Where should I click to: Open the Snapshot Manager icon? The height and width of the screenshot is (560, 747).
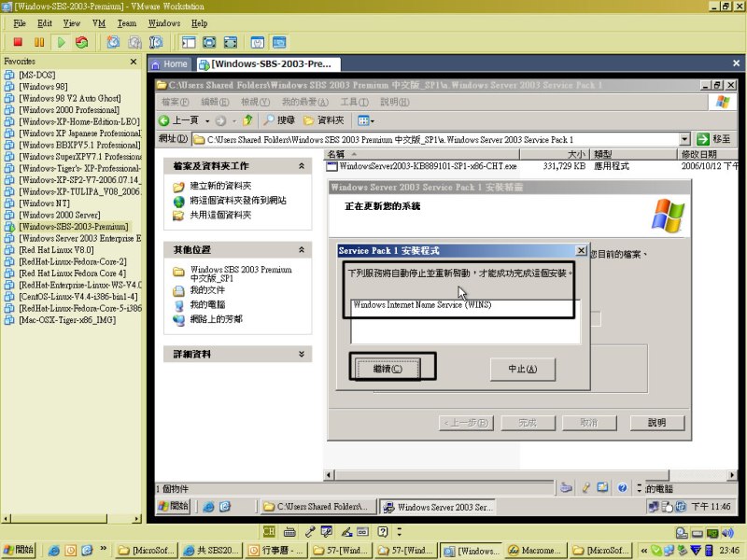coord(156,42)
